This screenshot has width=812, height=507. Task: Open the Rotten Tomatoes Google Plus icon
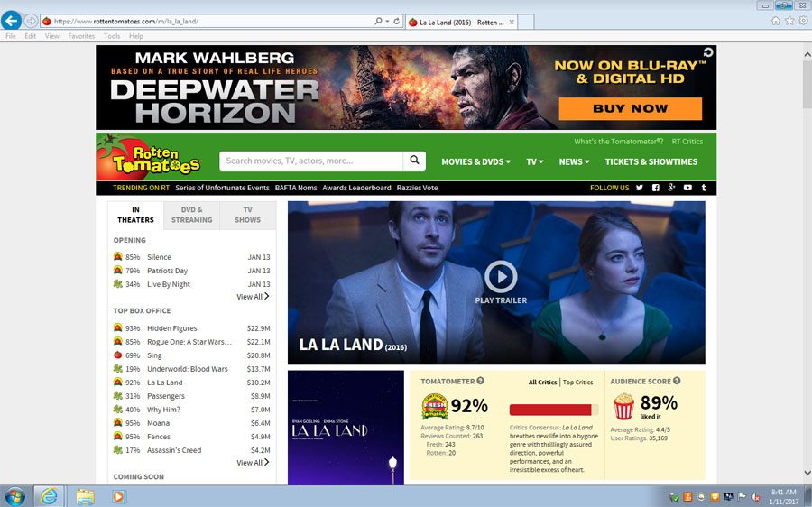671,188
